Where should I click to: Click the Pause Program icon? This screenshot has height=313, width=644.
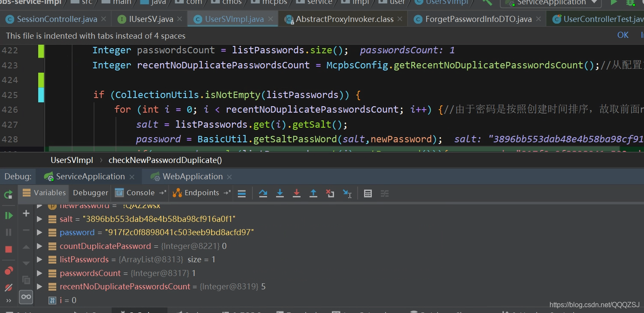click(x=8, y=232)
